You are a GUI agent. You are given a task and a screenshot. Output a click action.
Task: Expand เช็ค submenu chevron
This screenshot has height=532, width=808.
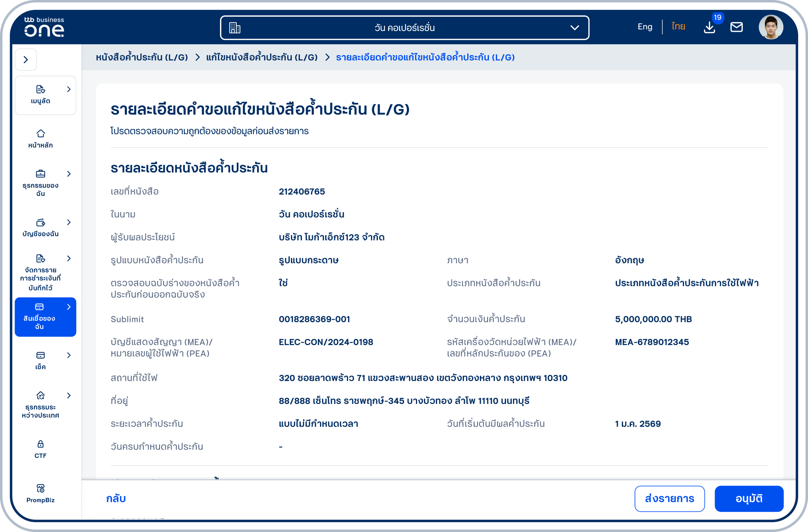[69, 355]
